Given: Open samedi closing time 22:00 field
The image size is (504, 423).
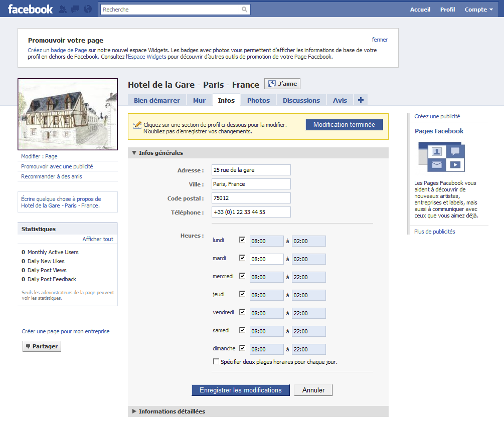Looking at the screenshot, I should pos(308,331).
